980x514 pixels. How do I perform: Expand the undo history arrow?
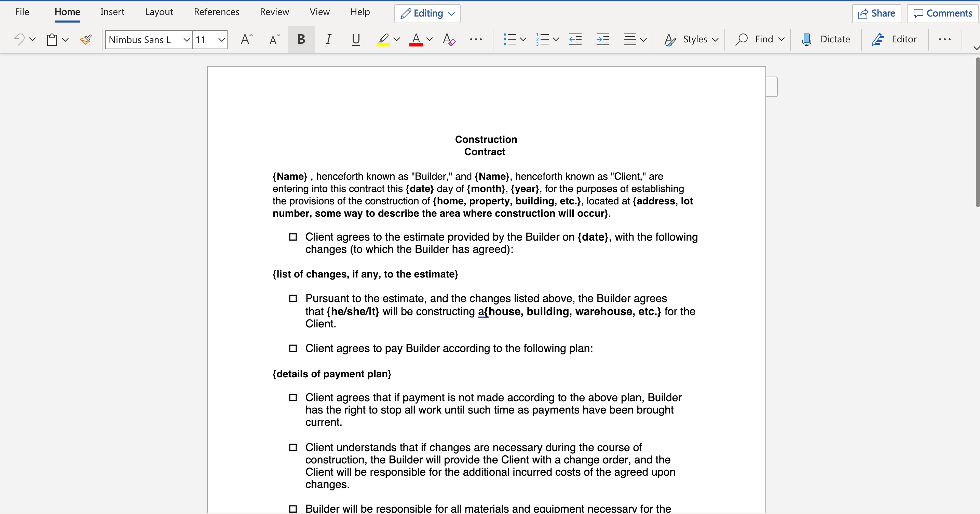point(33,39)
